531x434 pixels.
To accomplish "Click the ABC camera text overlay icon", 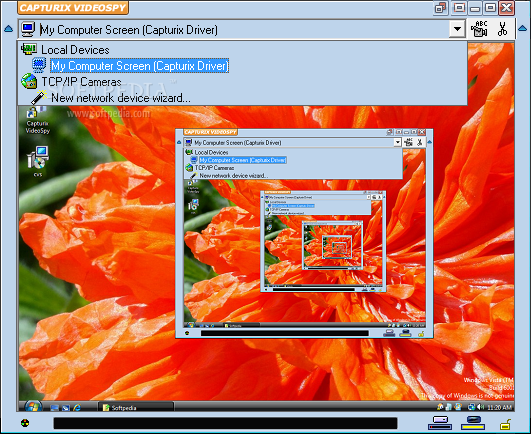I will coord(479,29).
